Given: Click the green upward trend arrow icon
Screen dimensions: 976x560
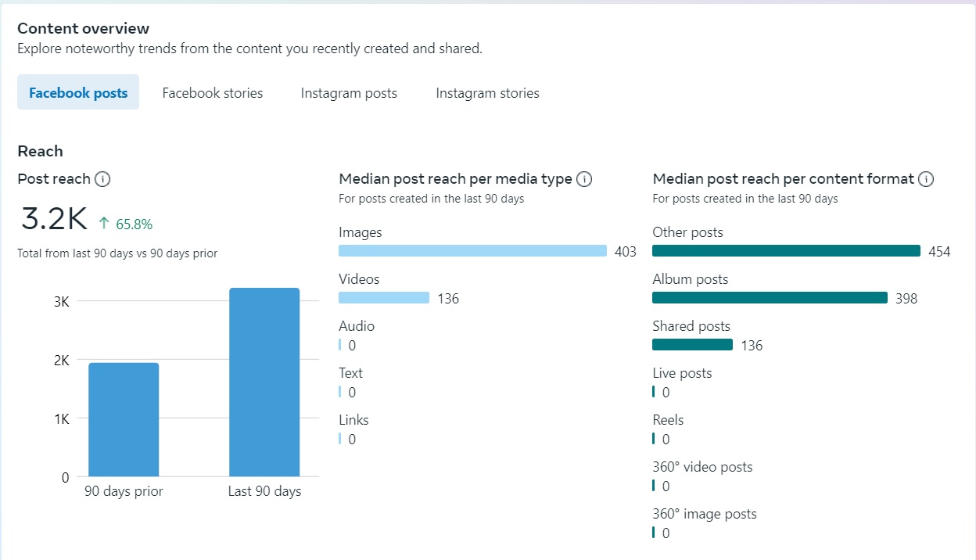Looking at the screenshot, I should pyautogui.click(x=104, y=224).
